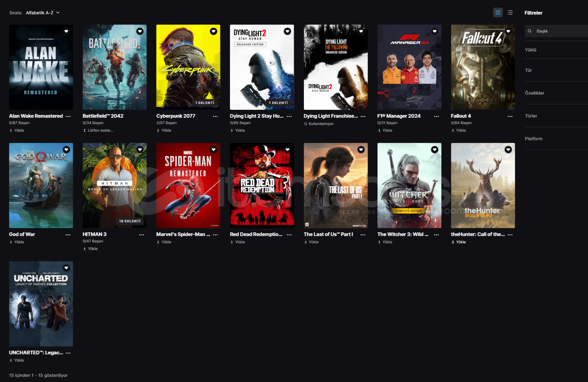Viewport: 588px width, 382px height.
Task: Toggle favorite heart on The Last of Us cover
Action: 361,150
